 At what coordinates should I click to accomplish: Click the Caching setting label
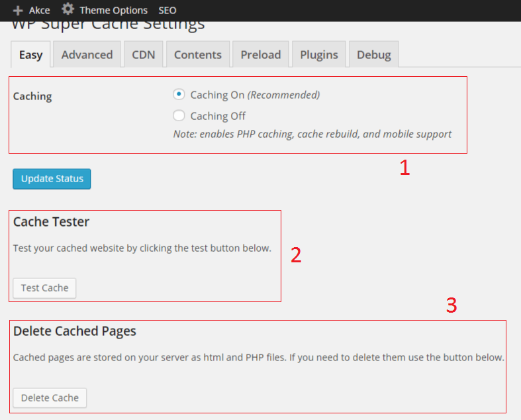[x=32, y=97]
